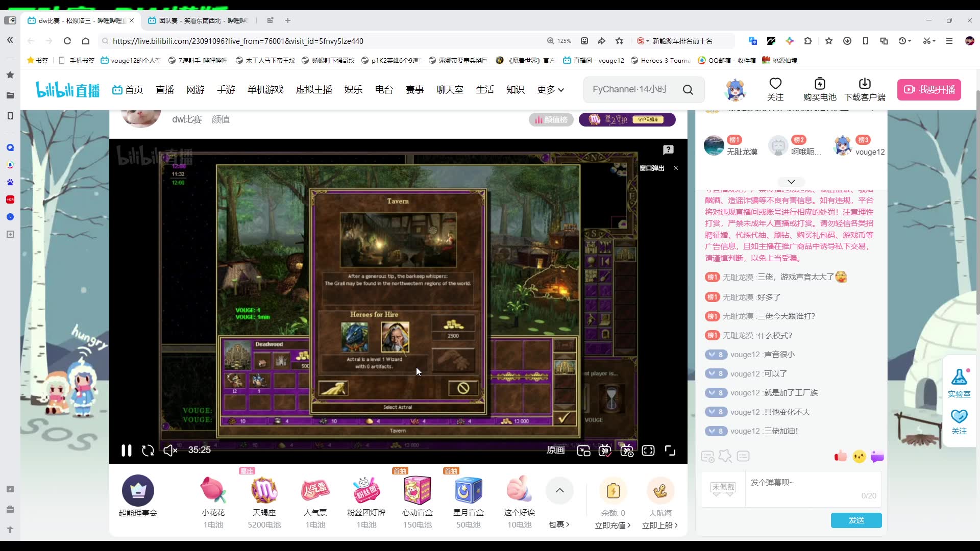Toggle danmaku display on the video
Viewport: 980px width, 551px height.
[x=605, y=450]
